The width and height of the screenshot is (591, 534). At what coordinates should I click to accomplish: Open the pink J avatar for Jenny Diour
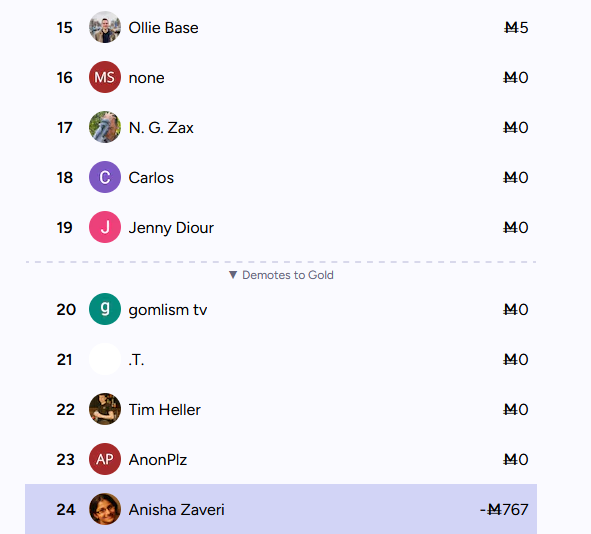click(105, 227)
